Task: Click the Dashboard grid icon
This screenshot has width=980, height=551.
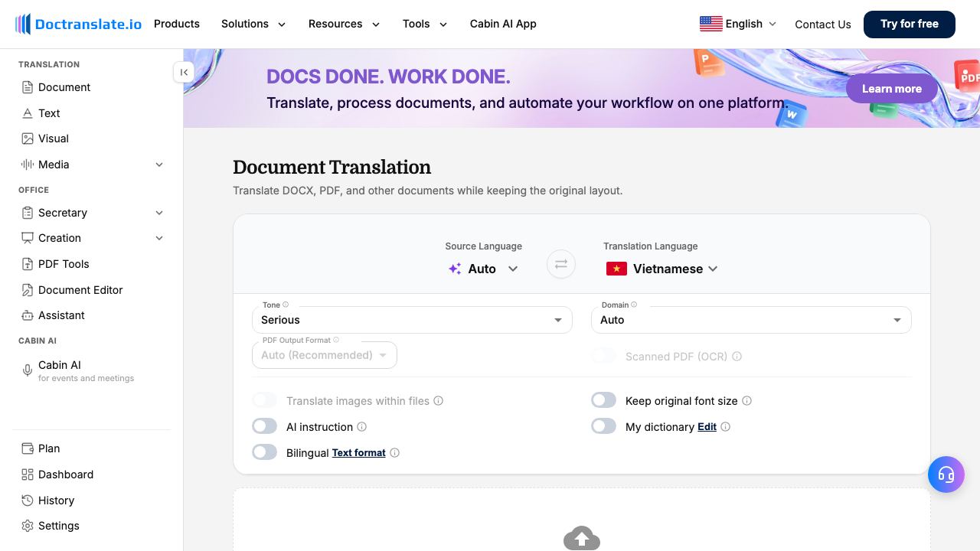Action: pyautogui.click(x=28, y=474)
